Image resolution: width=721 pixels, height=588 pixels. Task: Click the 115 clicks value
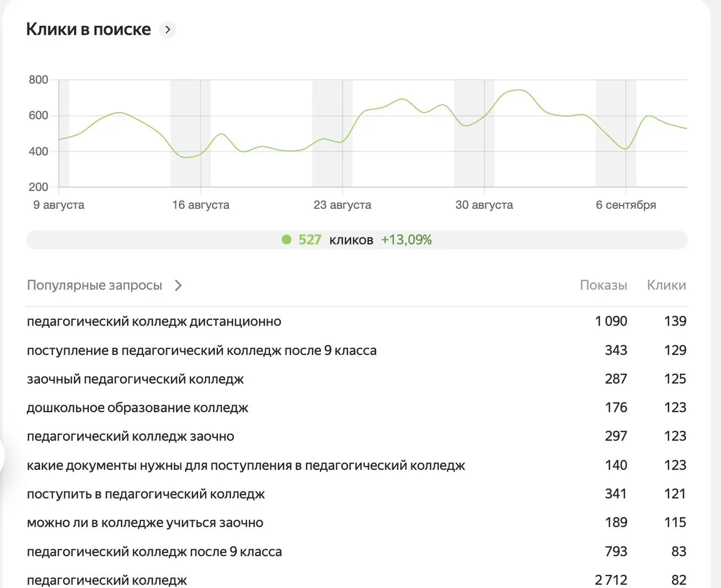[x=675, y=523]
